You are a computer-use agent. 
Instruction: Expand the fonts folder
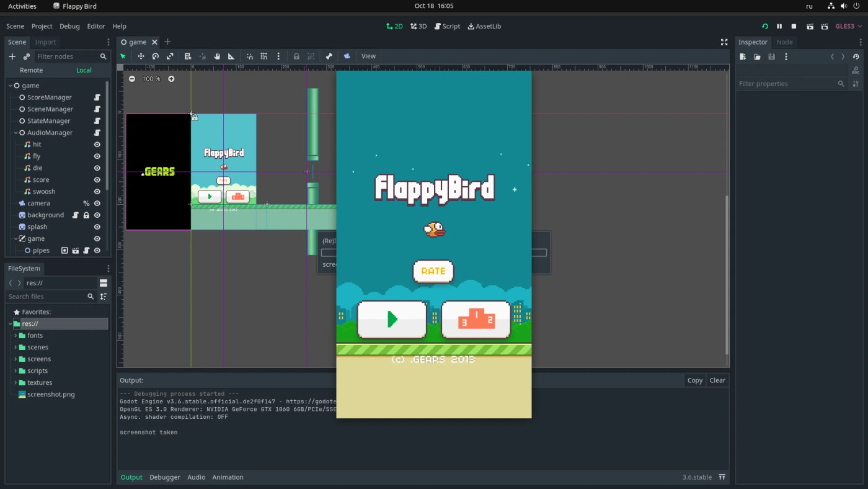[15, 336]
